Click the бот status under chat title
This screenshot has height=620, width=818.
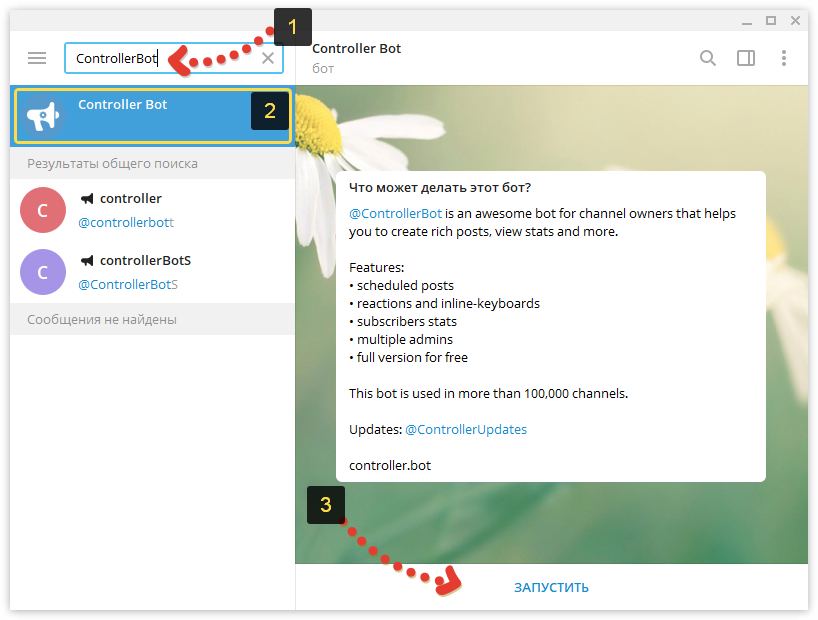tap(323, 69)
